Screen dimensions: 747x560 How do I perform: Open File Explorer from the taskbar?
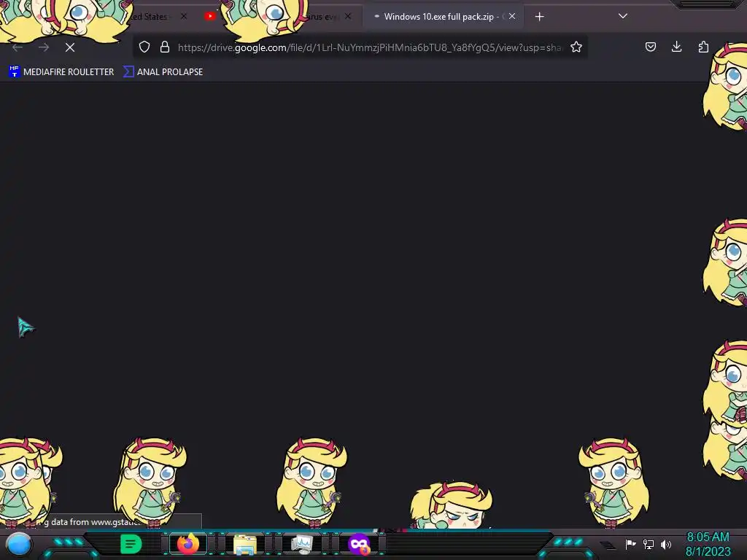tap(245, 544)
